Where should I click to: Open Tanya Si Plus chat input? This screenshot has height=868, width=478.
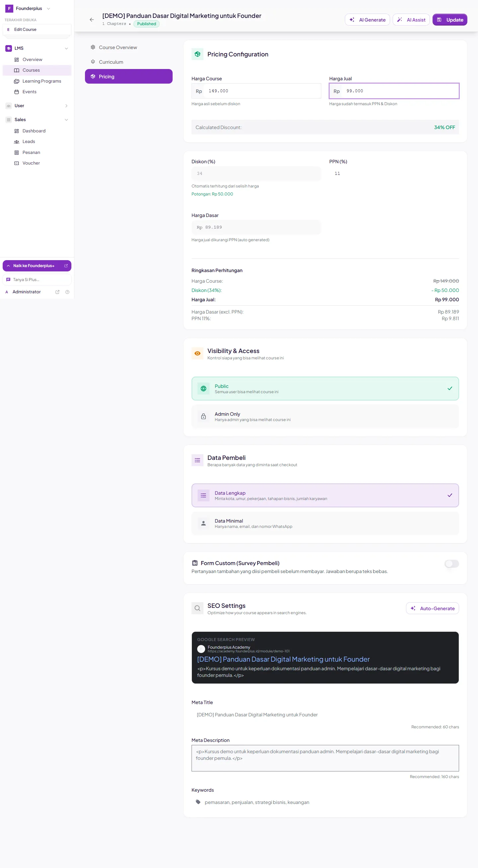pyautogui.click(x=37, y=279)
